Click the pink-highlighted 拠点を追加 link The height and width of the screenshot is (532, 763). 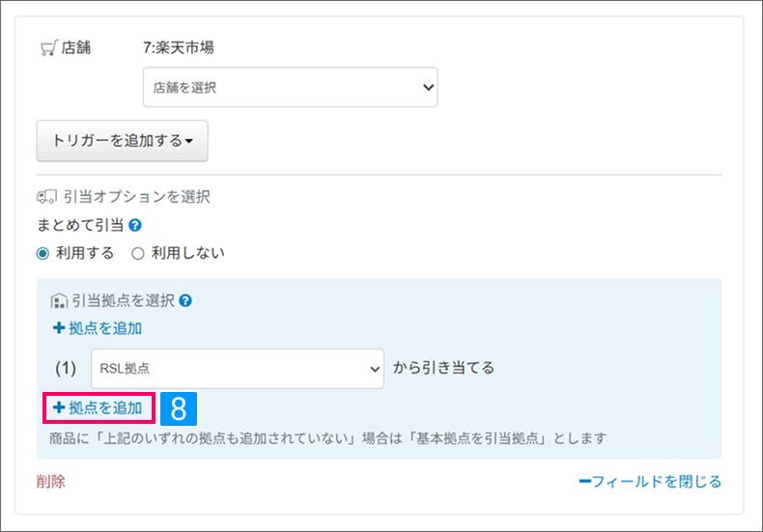98,408
